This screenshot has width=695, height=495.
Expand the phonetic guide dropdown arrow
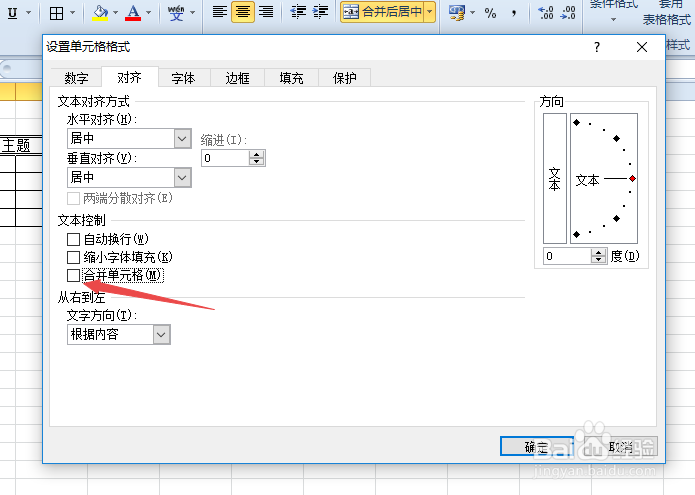192,13
